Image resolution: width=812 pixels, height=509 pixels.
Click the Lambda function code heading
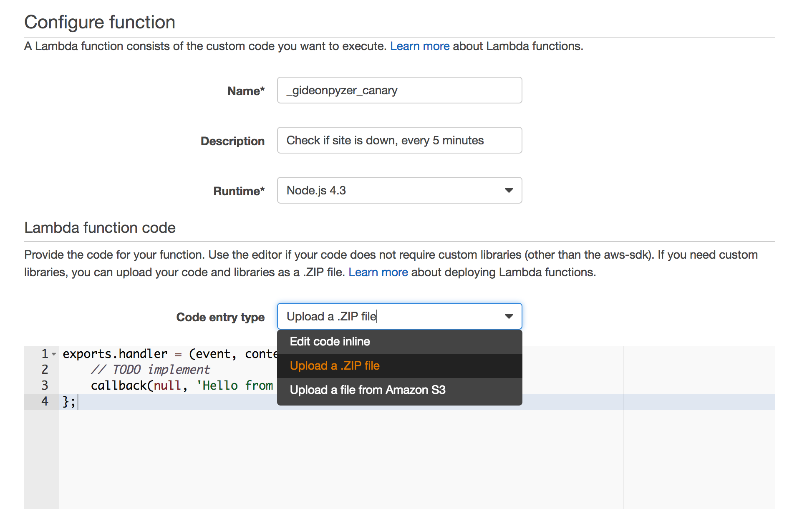[100, 228]
